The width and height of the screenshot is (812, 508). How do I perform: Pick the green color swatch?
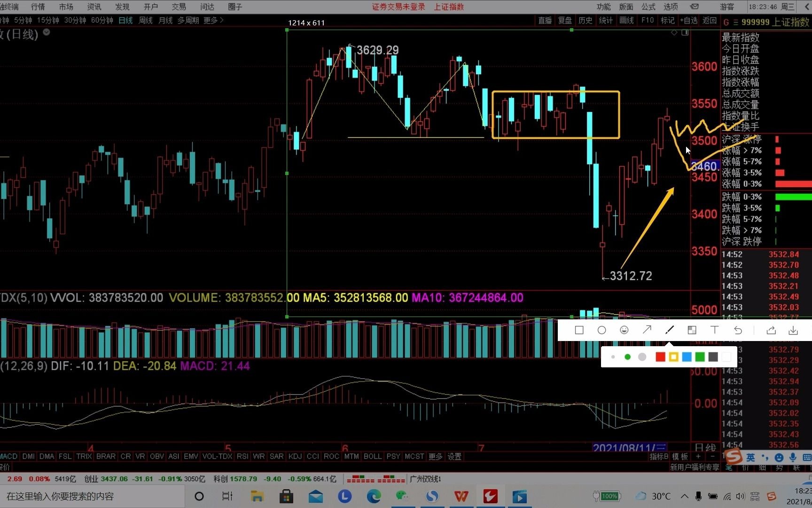(x=700, y=357)
